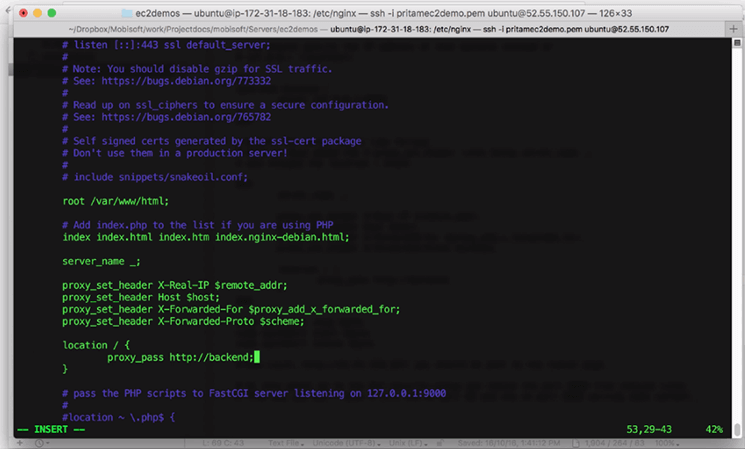Click the https://bugs.debian.org/765782 URL

[x=186, y=117]
